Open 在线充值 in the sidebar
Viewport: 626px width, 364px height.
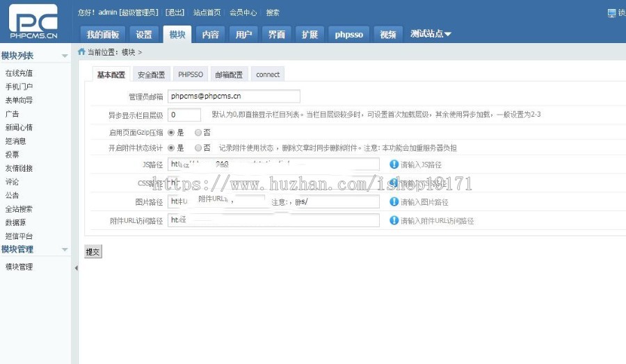[19, 73]
